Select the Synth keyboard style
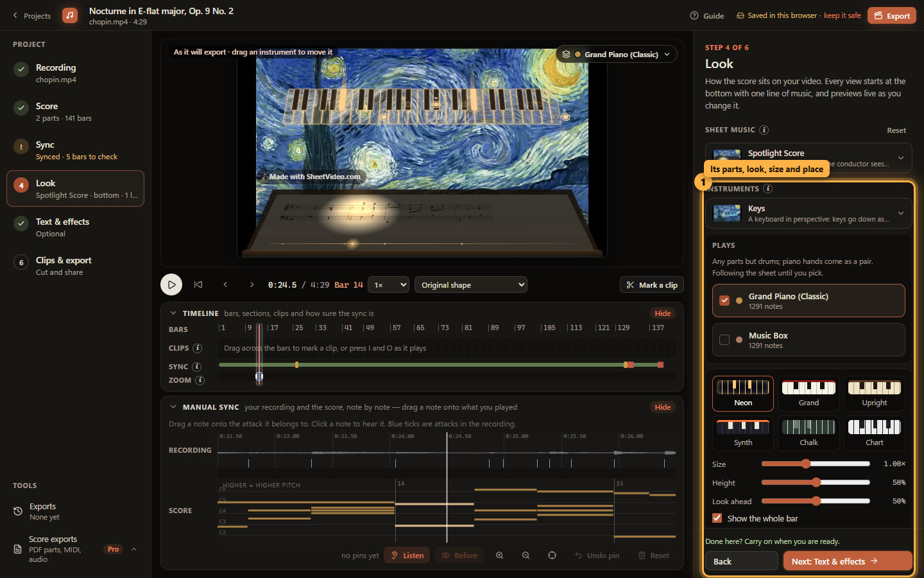 (743, 433)
